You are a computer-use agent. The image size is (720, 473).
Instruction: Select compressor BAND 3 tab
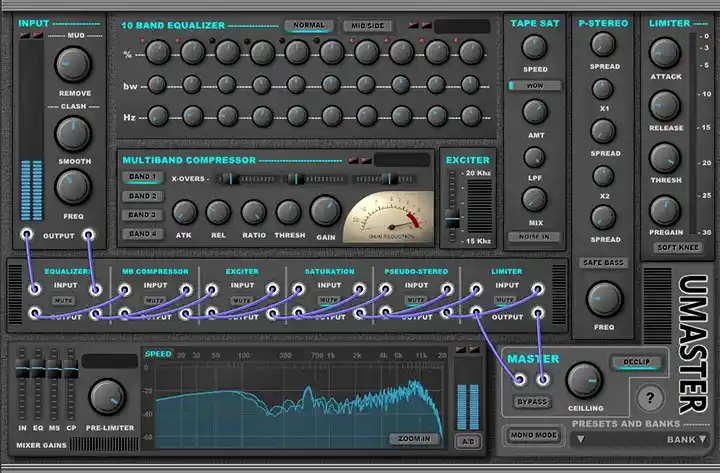pos(142,215)
